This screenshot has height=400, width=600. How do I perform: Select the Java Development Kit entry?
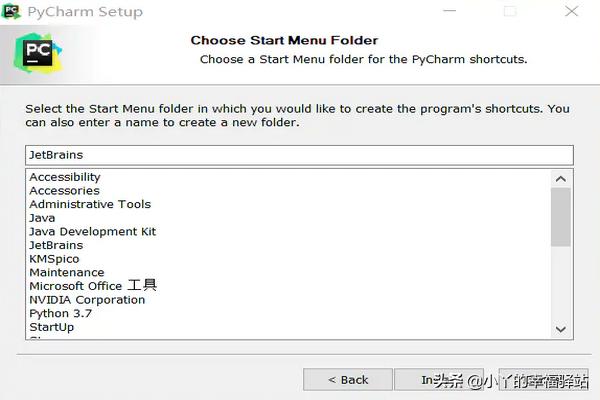point(92,231)
